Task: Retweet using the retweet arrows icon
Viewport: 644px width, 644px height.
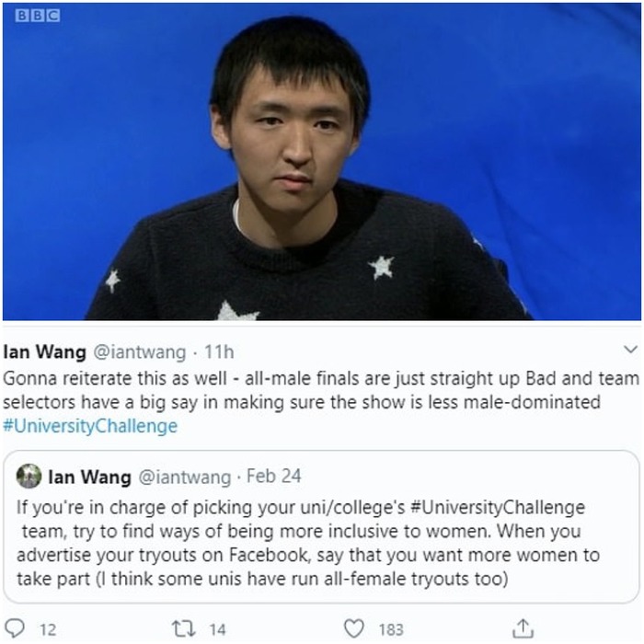Action: point(183,628)
